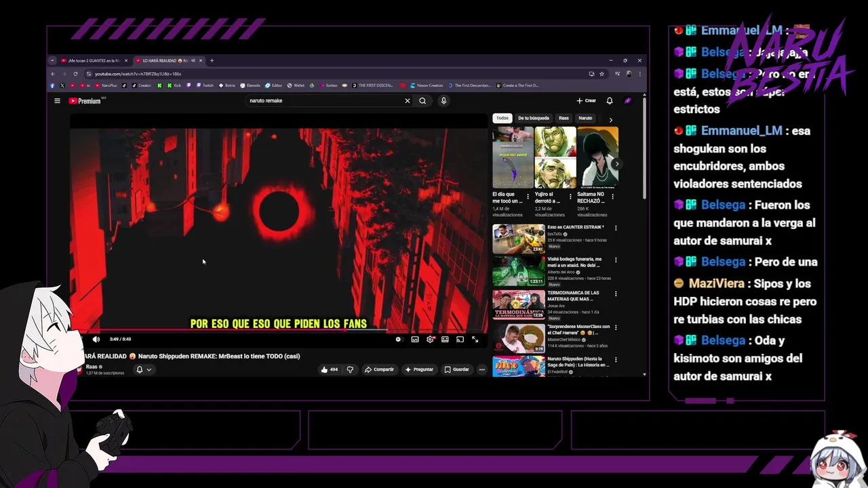
Task: Select the 'Raas' filter chip
Action: pos(564,118)
